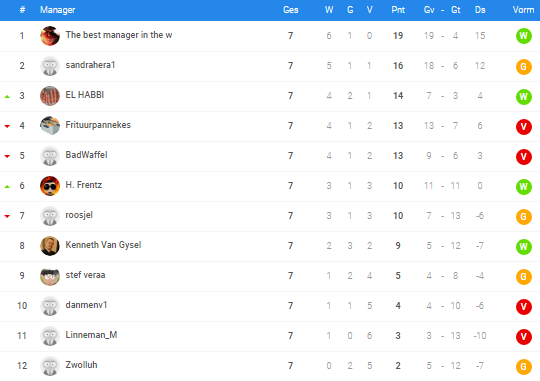540x381 pixels.
Task: Click the Vorm column header
Action: coord(523,10)
